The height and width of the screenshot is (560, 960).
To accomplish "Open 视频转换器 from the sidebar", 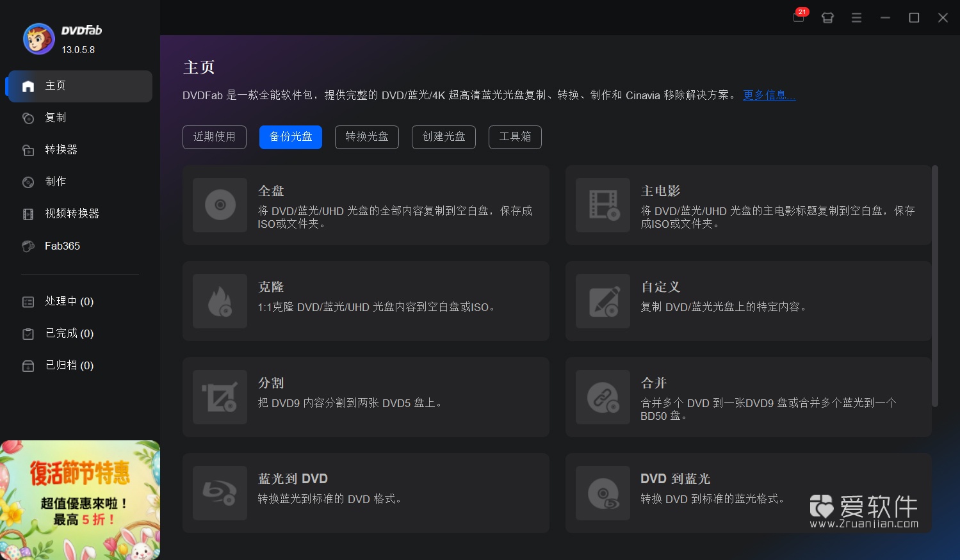I will point(71,214).
